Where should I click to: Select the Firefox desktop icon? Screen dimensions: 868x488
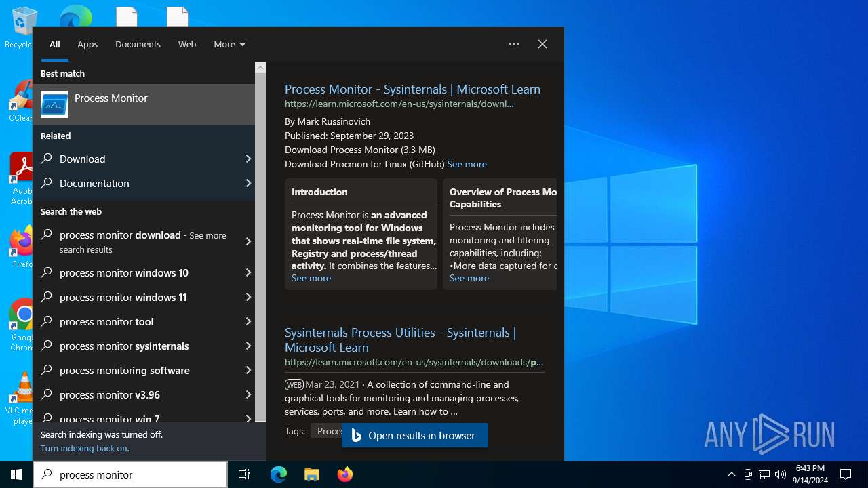tap(20, 247)
